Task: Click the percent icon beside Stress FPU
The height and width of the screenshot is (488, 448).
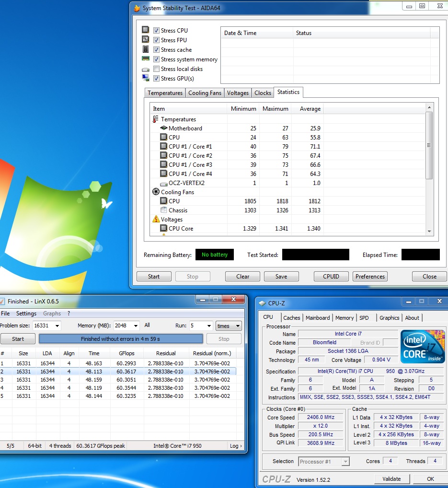Action: 146,39
